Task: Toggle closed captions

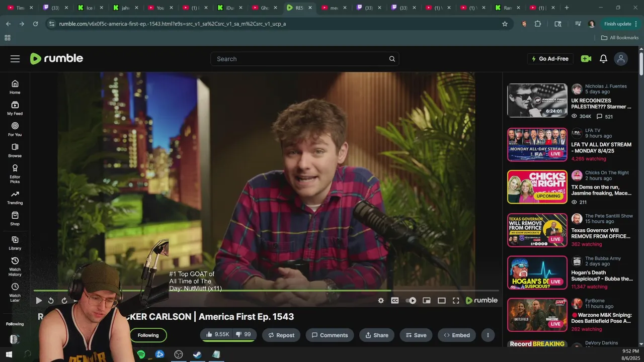Action: (395, 301)
